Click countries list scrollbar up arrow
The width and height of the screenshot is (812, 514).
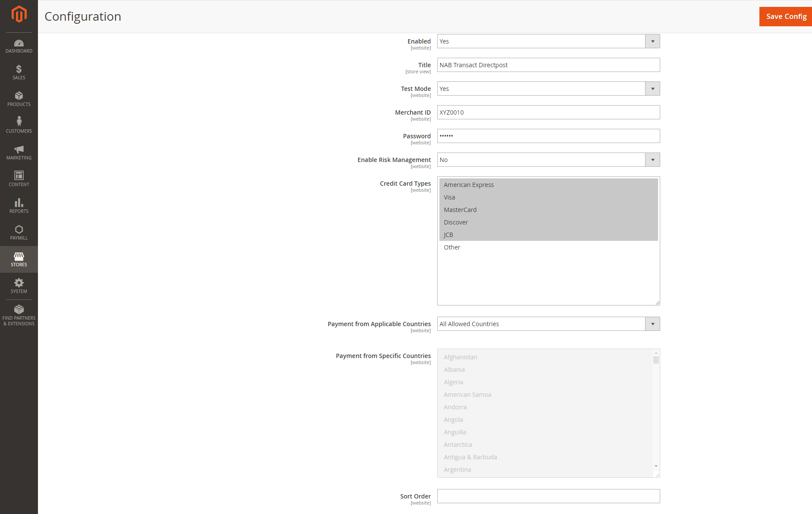click(x=656, y=353)
